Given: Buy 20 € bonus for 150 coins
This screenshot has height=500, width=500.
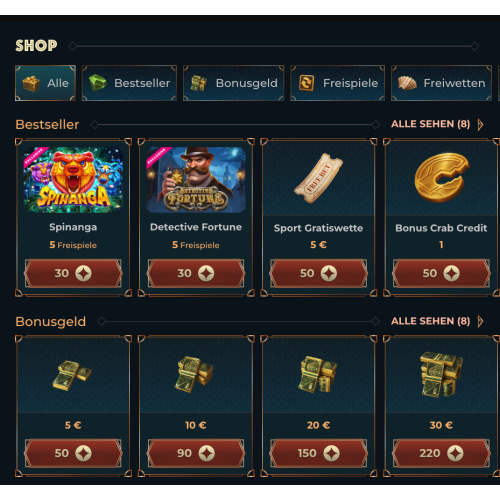Looking at the screenshot, I should (318, 453).
